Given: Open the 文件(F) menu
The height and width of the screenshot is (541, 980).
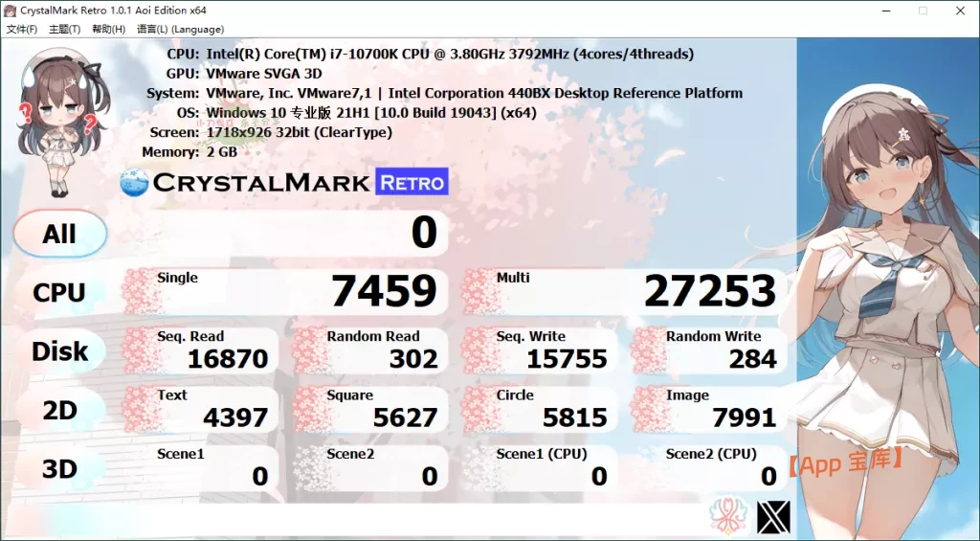Looking at the screenshot, I should click(x=22, y=29).
